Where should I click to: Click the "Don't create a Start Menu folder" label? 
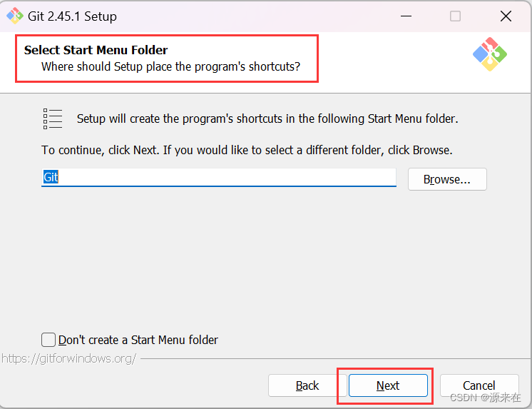point(138,340)
